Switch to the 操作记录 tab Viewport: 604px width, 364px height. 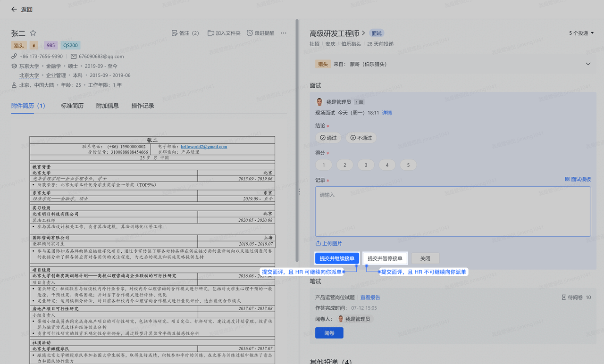coord(143,106)
